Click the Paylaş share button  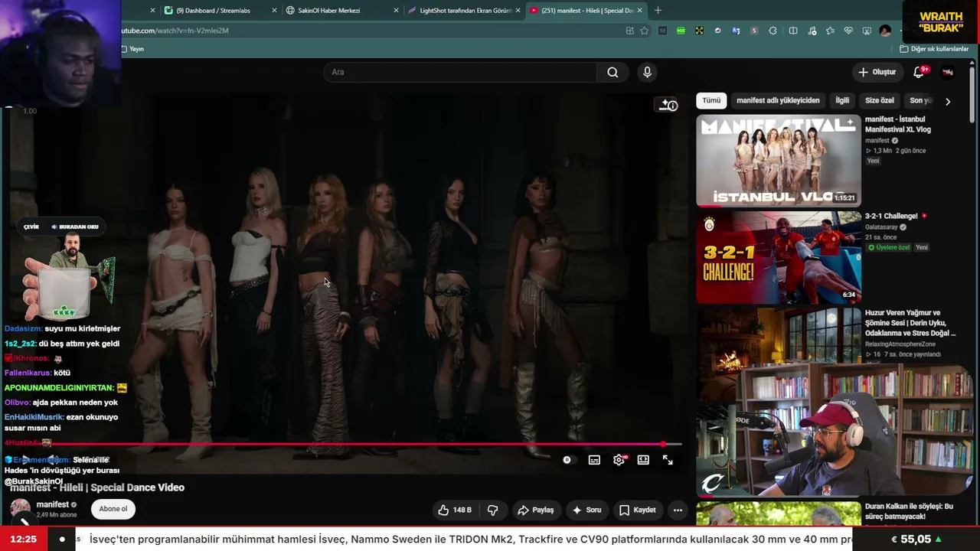click(535, 510)
